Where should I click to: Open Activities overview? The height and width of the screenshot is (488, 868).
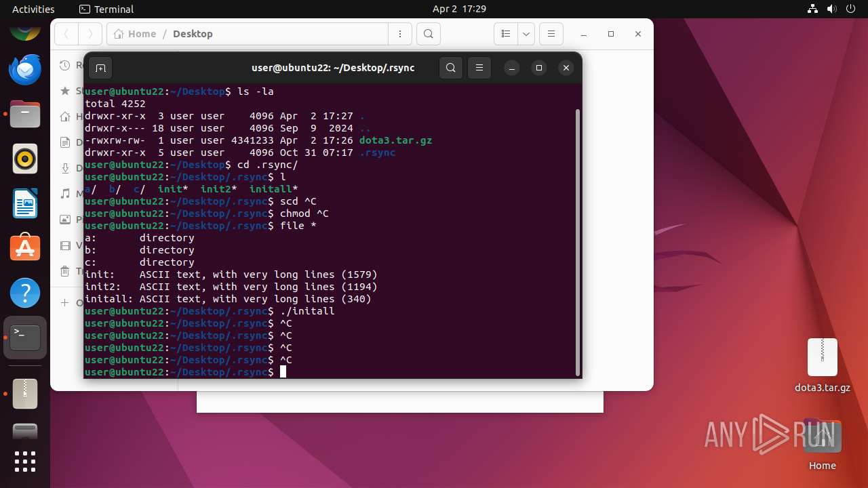[33, 9]
